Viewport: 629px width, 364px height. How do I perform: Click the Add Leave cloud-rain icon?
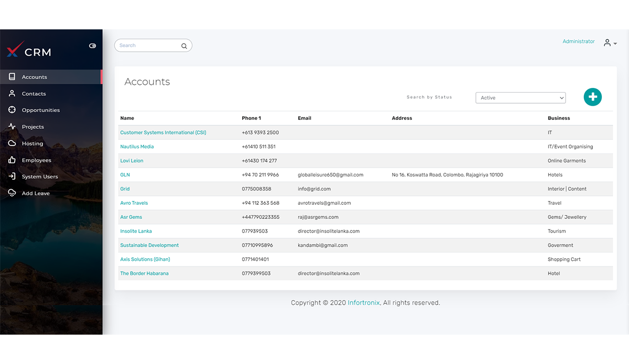[12, 193]
